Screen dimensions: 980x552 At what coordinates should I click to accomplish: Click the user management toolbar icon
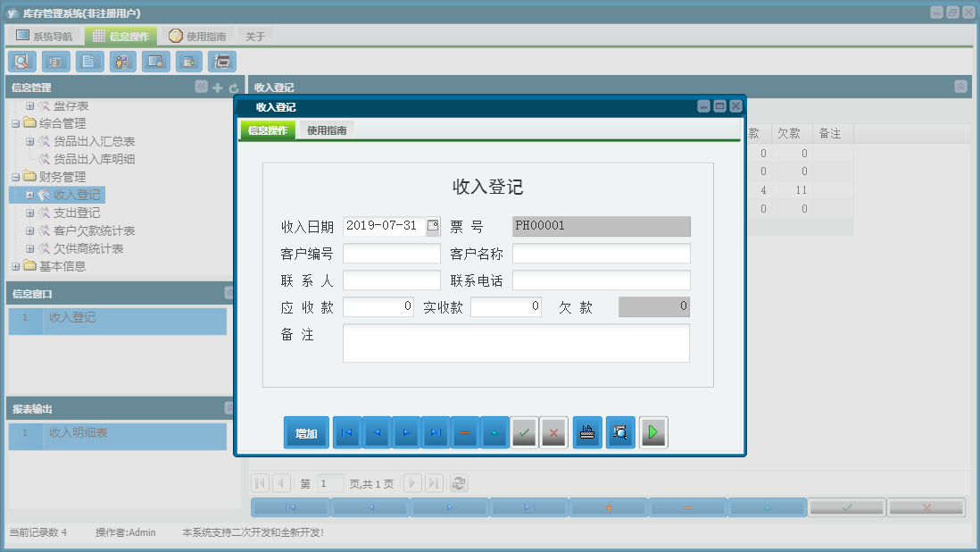(x=122, y=61)
